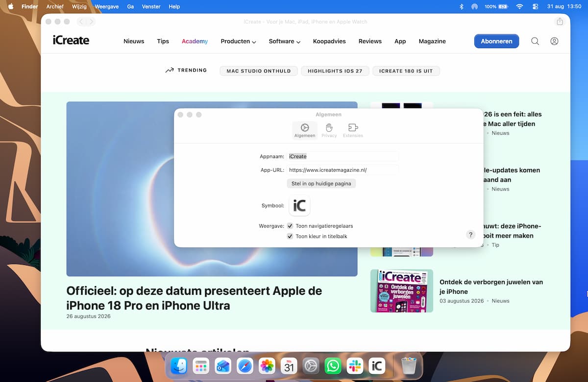Click the AirDrop menu bar icon
Viewport: 588px width, 382px height.
coord(474,6)
